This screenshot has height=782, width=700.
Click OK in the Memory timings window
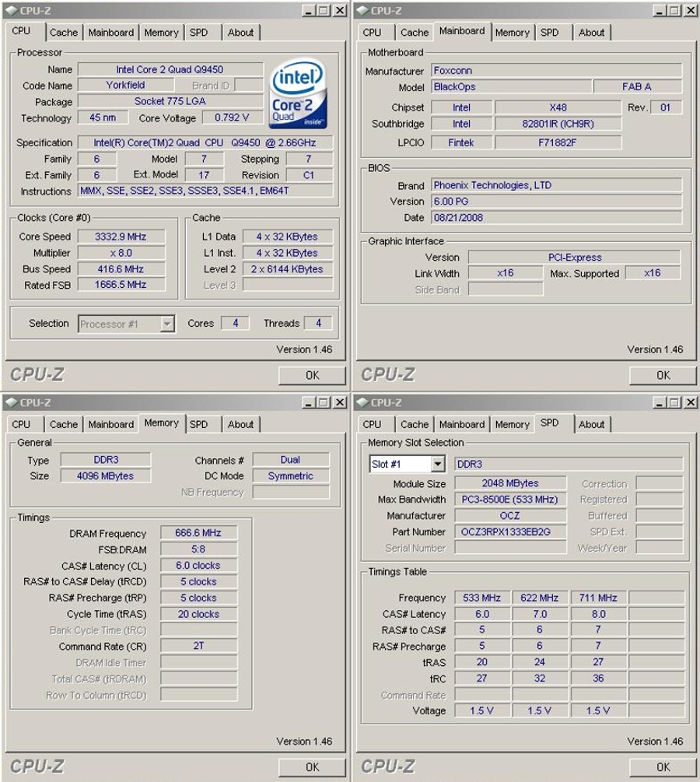coord(312,766)
